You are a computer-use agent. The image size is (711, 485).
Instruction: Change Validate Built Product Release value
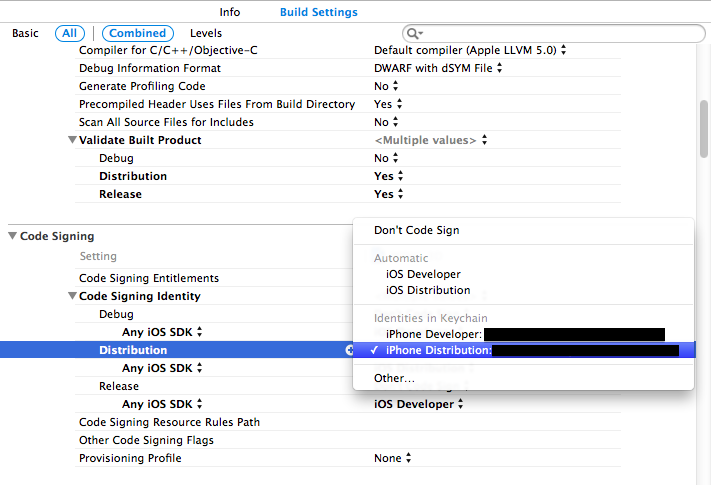(x=388, y=194)
